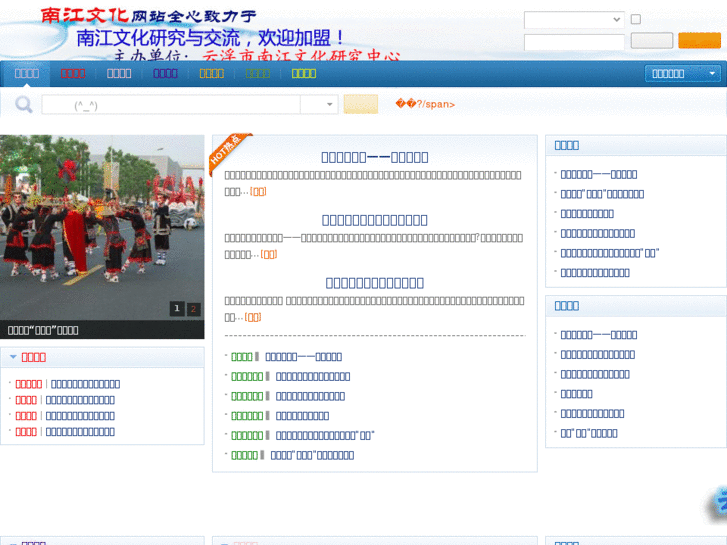Click the orange HOT ribbon badge

tap(227, 153)
